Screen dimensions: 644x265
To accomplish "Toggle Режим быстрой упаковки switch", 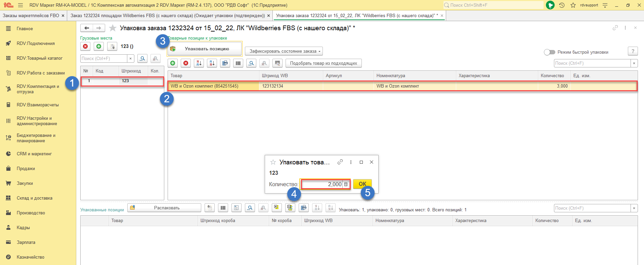I will 550,52.
